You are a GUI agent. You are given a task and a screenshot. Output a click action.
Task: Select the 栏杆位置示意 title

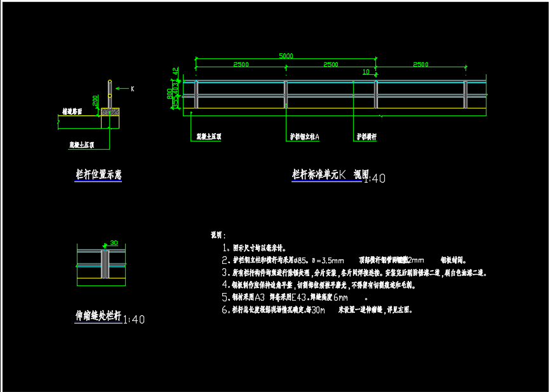pos(98,174)
